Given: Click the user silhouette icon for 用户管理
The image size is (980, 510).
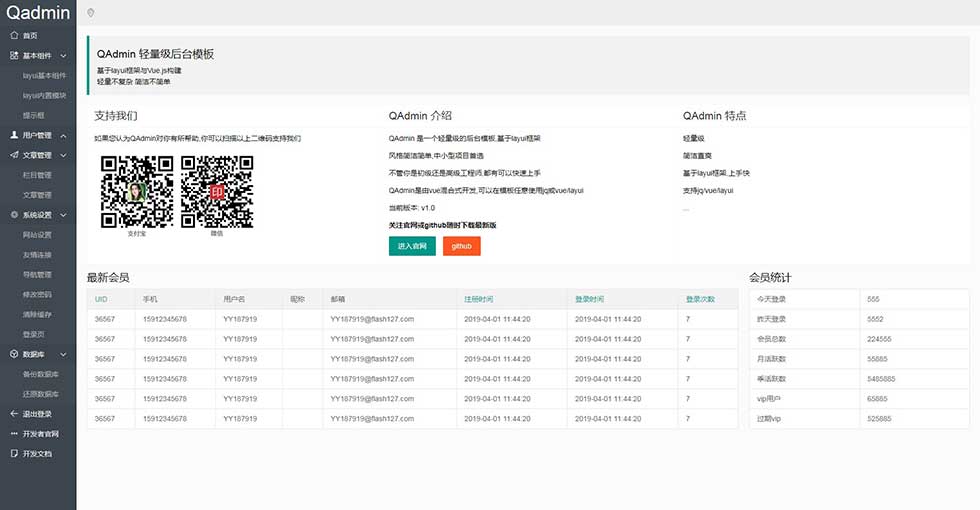Looking at the screenshot, I should click(14, 135).
